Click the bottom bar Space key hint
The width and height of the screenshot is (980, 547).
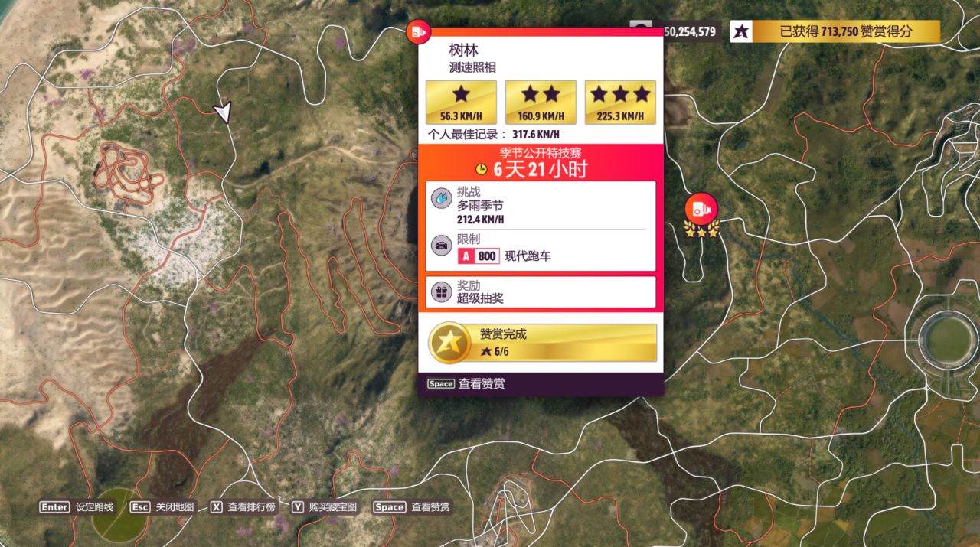tap(390, 506)
